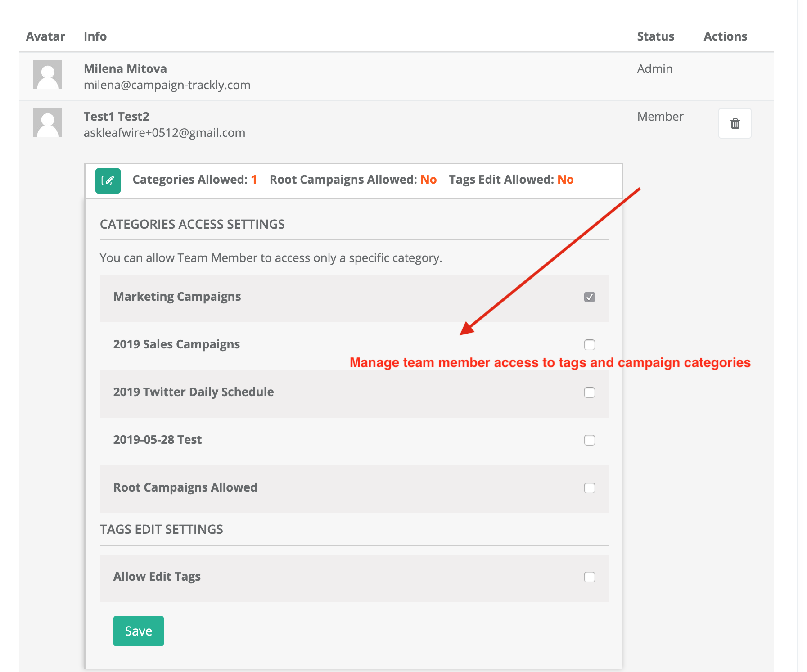Delete member Test1 Test2 with trash icon
Screen dimensions: 807x672
coord(735,123)
